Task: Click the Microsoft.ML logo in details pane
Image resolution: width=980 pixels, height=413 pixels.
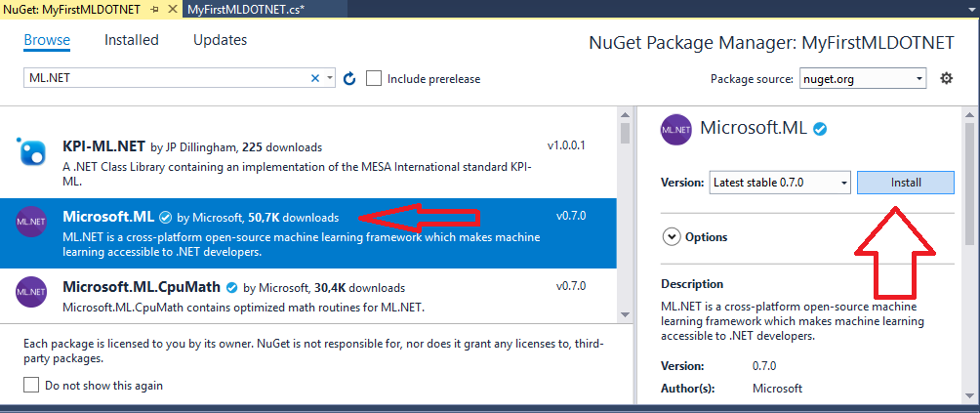Action: [676, 130]
